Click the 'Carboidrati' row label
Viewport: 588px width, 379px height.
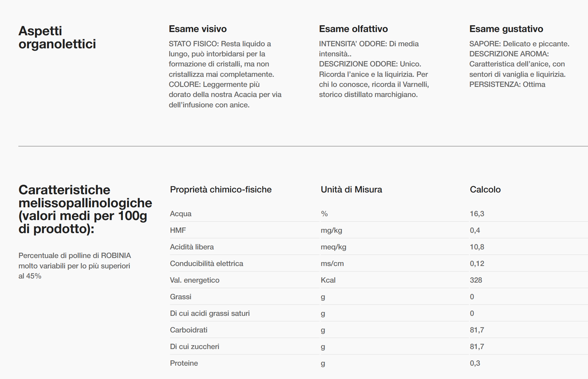pos(189,330)
